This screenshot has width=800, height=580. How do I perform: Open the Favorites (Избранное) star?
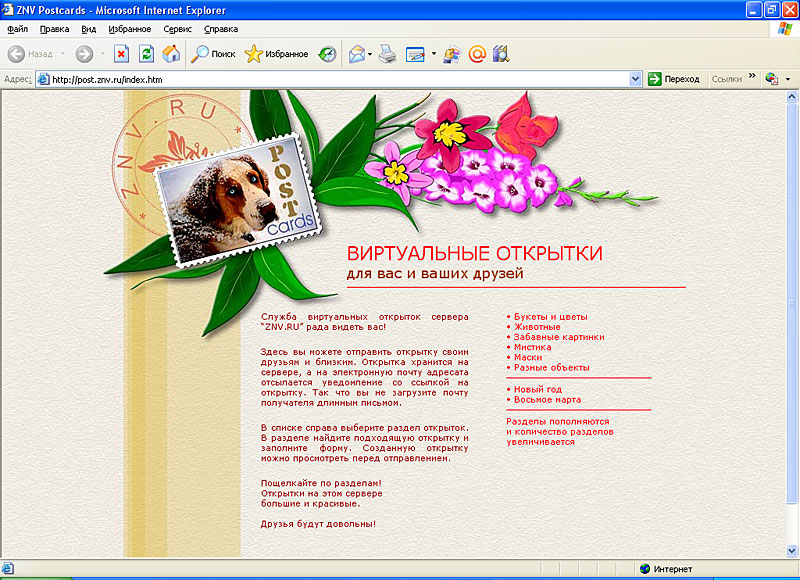[x=276, y=54]
